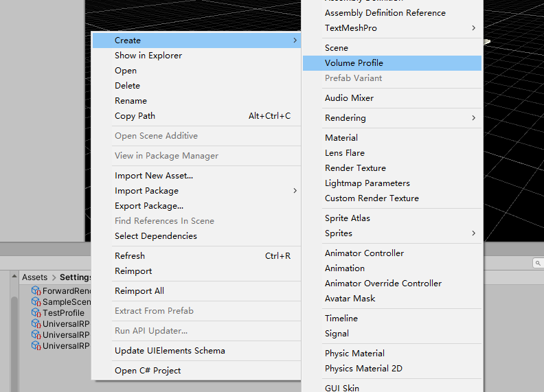This screenshot has height=392, width=544.
Task: Choose Scene from the Create submenu
Action: tap(392, 48)
